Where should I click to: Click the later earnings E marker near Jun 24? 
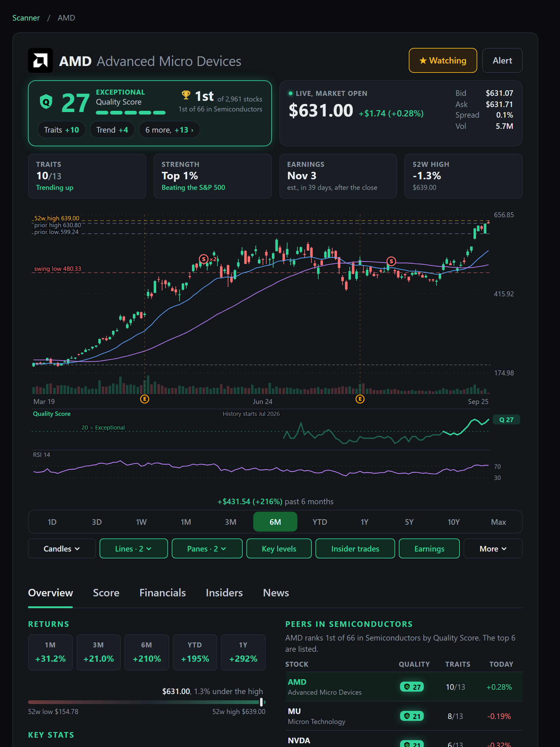pyautogui.click(x=360, y=399)
